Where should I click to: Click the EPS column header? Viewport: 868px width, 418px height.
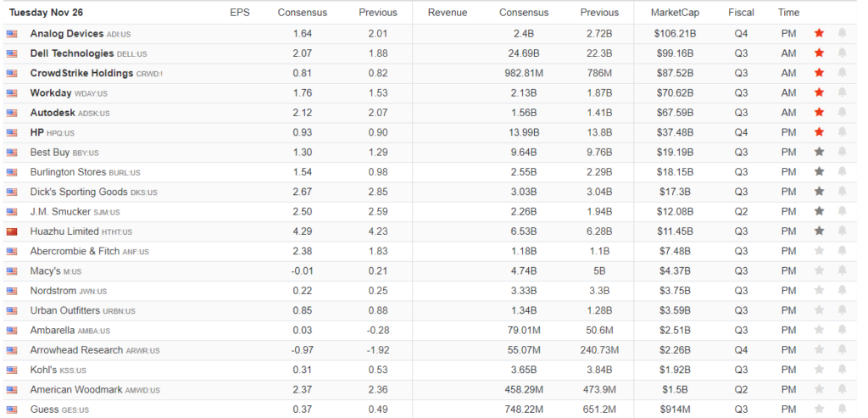click(239, 13)
